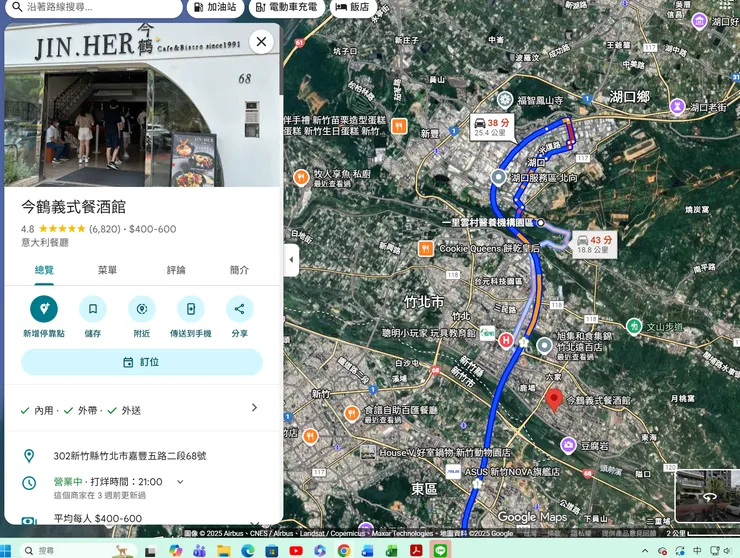Click the 新增停靠點 add stop icon
This screenshot has width=740, height=558.
coord(44,309)
